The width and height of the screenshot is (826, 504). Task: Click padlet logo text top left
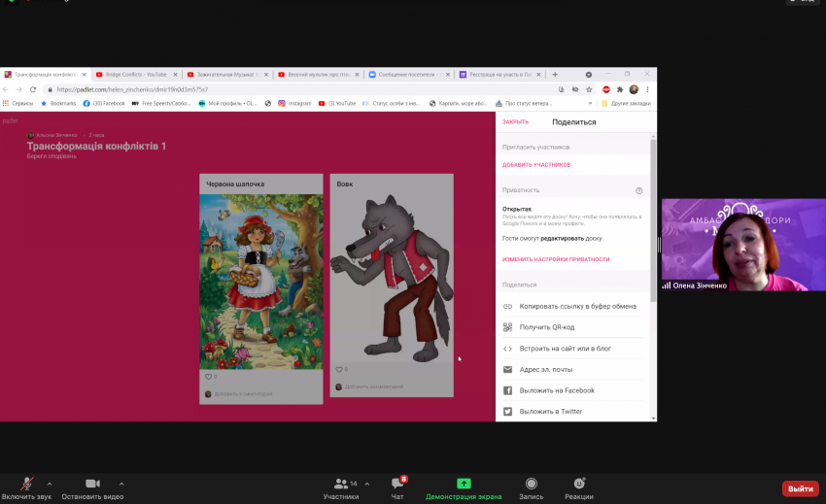(10, 121)
